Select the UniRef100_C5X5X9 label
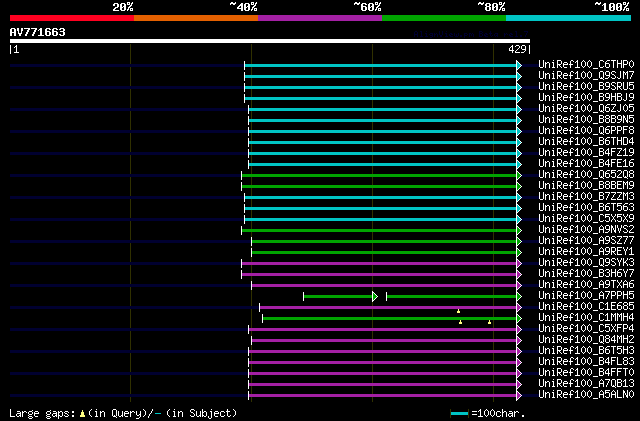The width and height of the screenshot is (640, 421). pyautogui.click(x=587, y=219)
